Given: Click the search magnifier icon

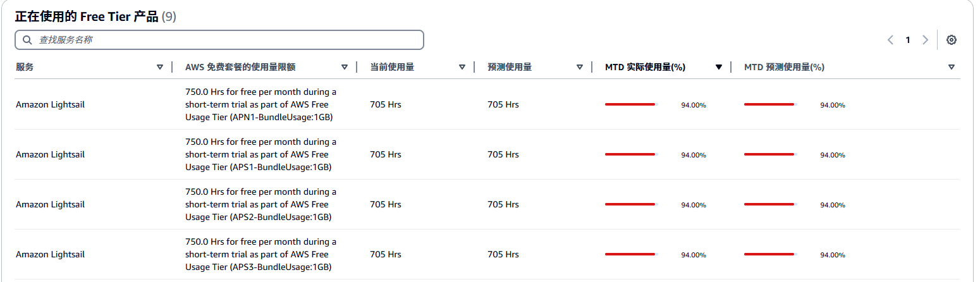Looking at the screenshot, I should click(x=27, y=40).
